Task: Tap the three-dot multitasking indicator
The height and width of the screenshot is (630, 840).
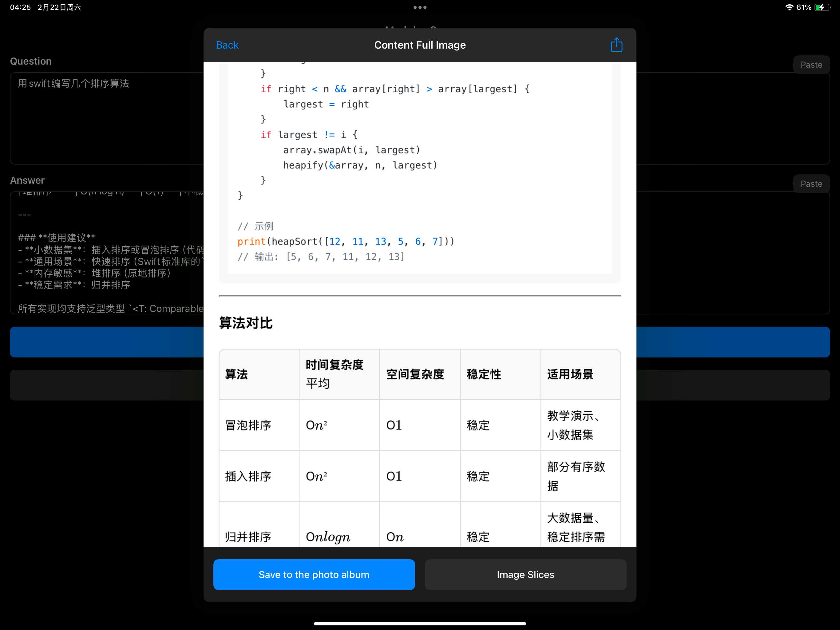Action: pyautogui.click(x=420, y=7)
